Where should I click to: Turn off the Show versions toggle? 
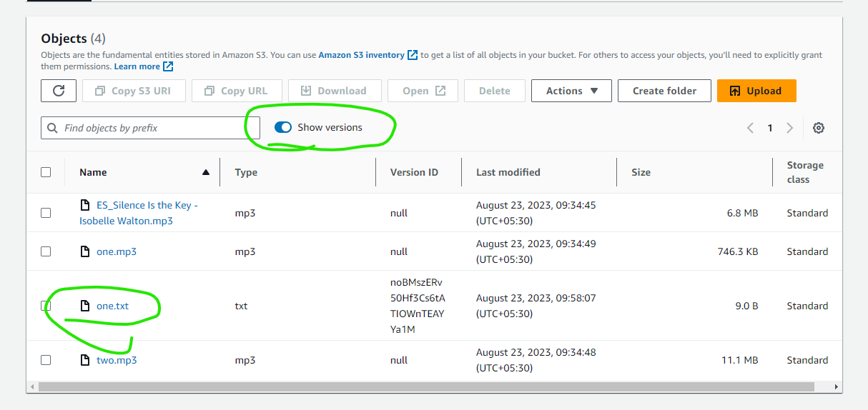click(x=283, y=127)
